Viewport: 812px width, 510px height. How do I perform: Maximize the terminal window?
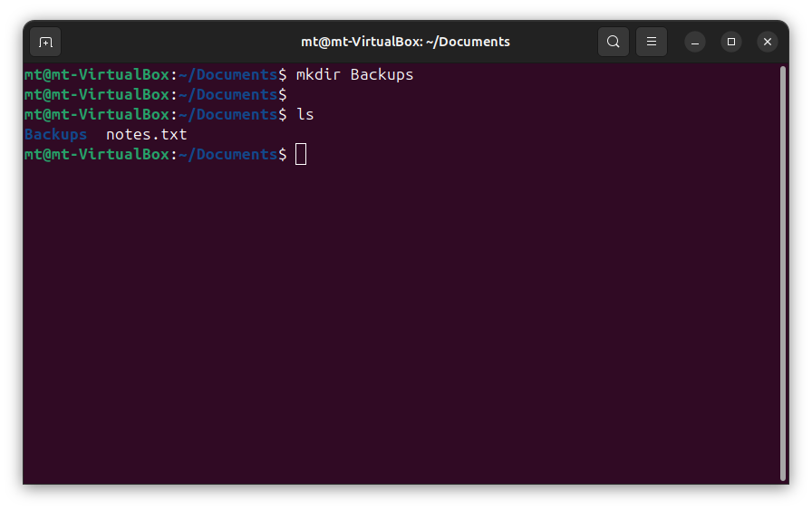pos(731,42)
